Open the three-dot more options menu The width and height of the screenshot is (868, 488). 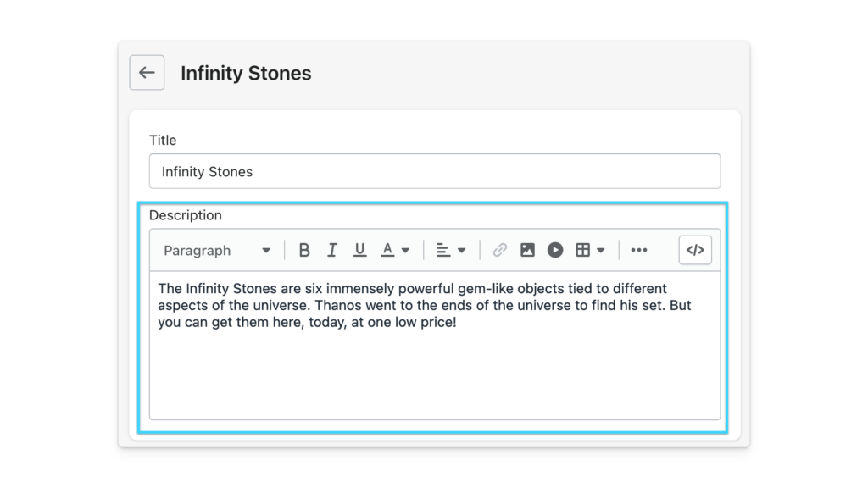click(639, 250)
